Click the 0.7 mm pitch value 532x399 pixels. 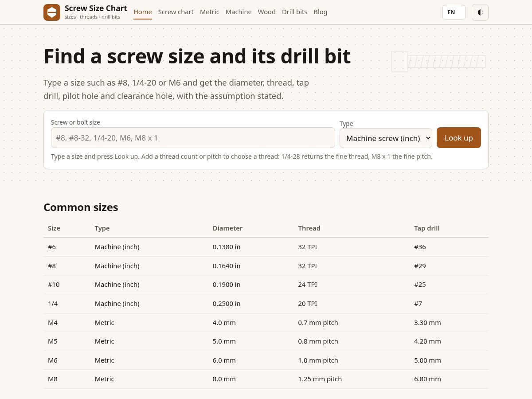tap(318, 323)
